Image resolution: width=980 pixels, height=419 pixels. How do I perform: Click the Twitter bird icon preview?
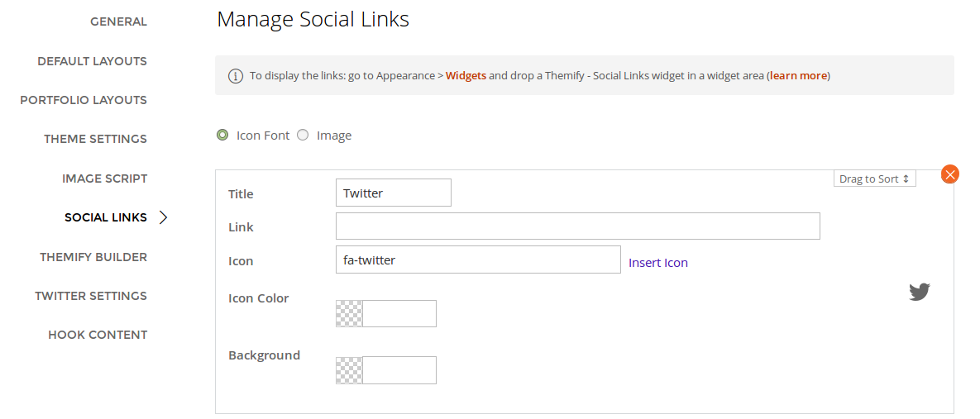tap(920, 292)
